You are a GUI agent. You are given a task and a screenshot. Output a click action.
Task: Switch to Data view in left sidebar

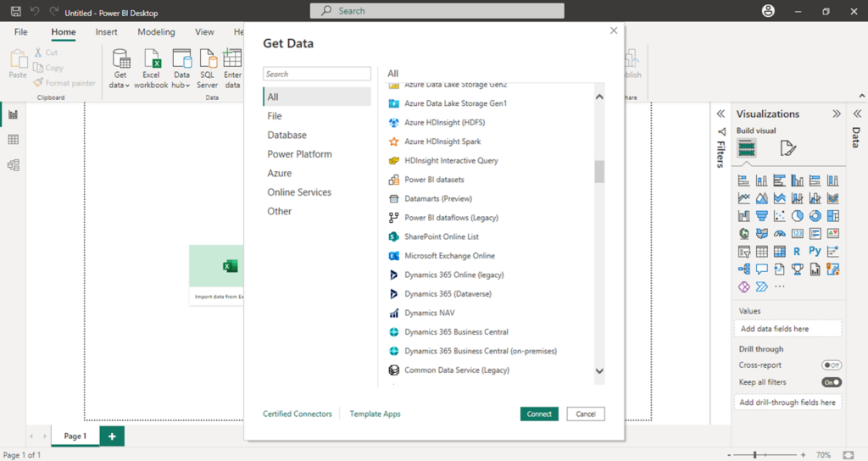14,140
